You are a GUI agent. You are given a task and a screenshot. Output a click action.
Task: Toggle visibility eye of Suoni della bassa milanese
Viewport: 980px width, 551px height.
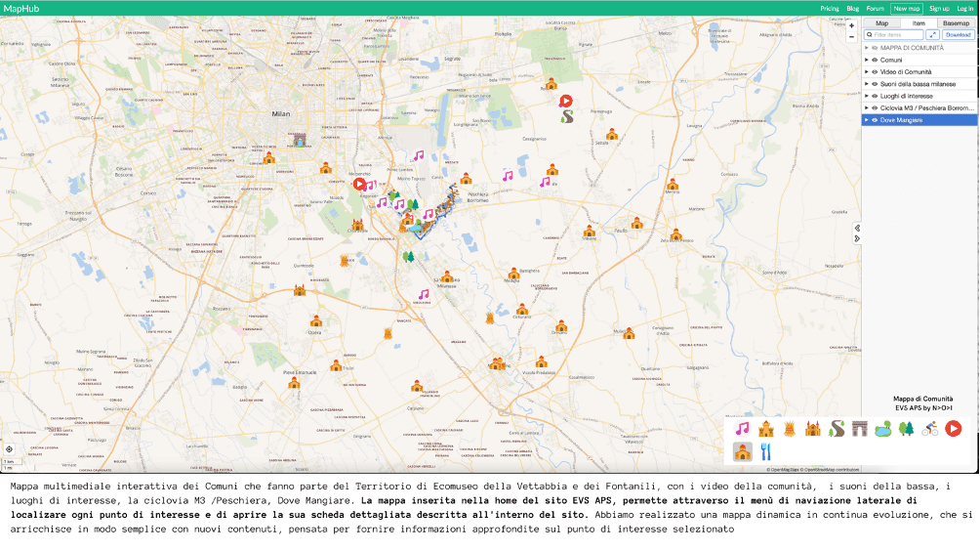pyautogui.click(x=875, y=84)
